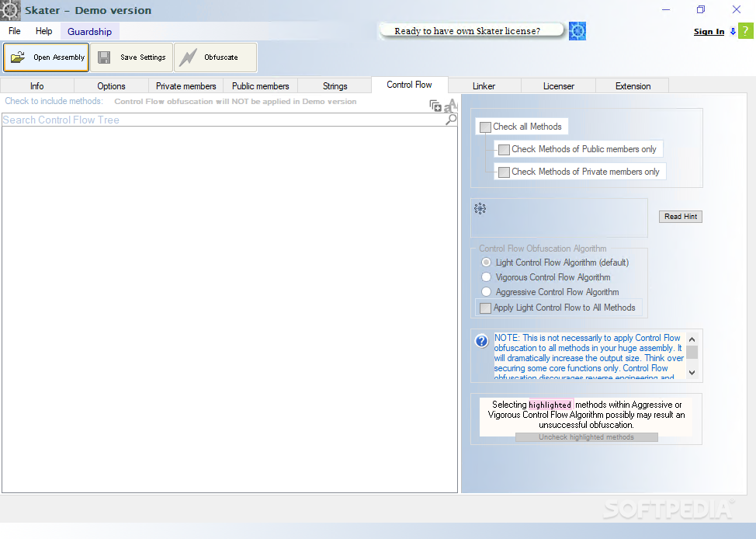This screenshot has width=756, height=539.
Task: Click the Open Assembly label
Action: tap(59, 57)
